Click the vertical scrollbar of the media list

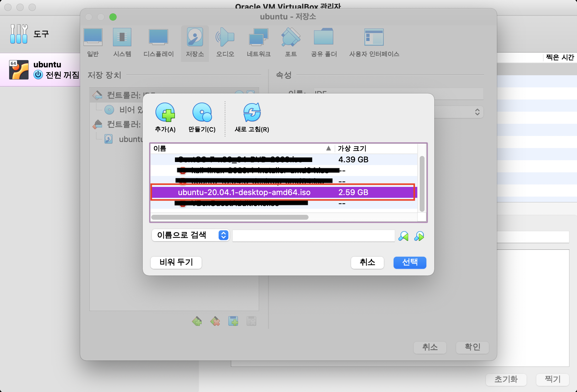tap(422, 184)
